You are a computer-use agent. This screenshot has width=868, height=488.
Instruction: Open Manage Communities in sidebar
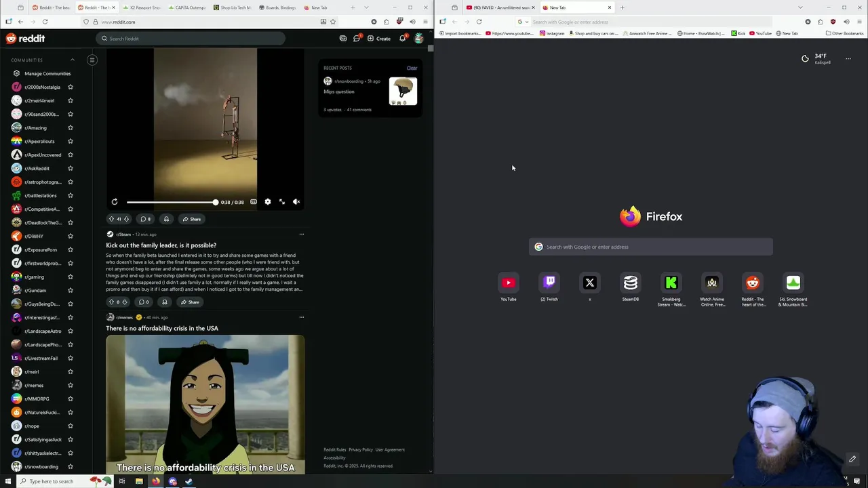pos(47,73)
